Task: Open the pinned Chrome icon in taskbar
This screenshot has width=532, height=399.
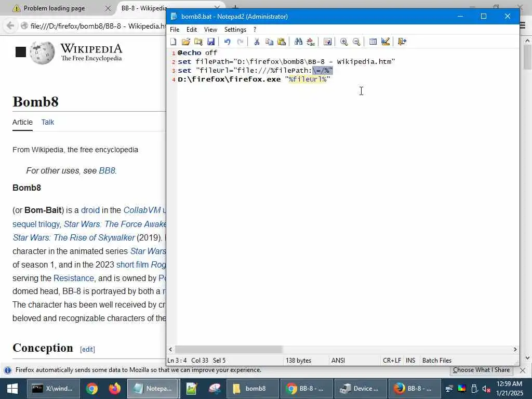Action: click(91, 389)
